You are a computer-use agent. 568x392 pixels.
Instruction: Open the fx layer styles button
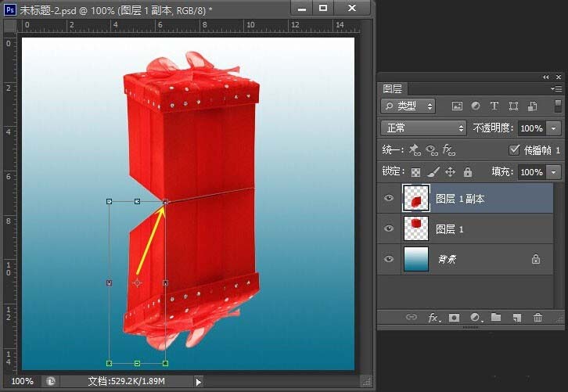[433, 318]
